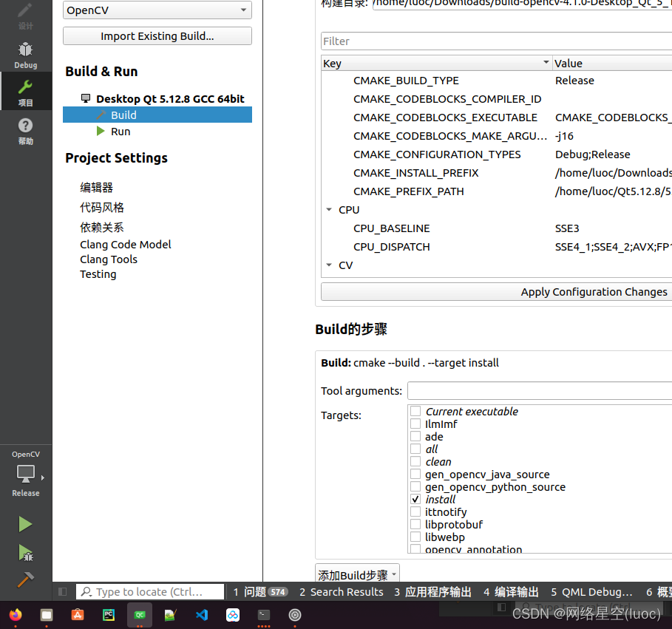Image resolution: width=672 pixels, height=629 pixels.
Task: Select the CMAKE_BUILD_TYPE Release value
Action: tap(574, 81)
